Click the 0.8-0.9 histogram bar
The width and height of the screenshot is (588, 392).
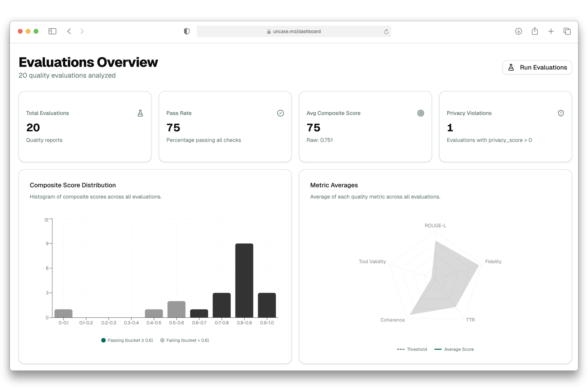click(x=244, y=280)
